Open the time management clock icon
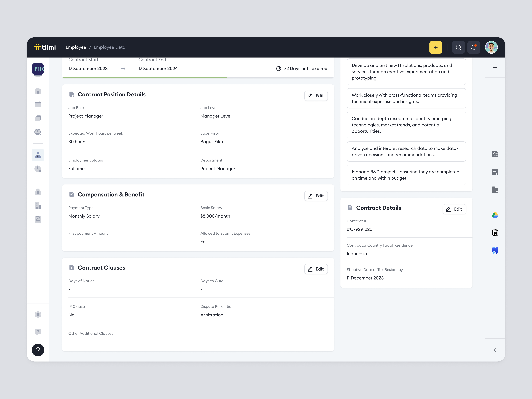Viewport: 532px width, 399px height. coord(38,169)
